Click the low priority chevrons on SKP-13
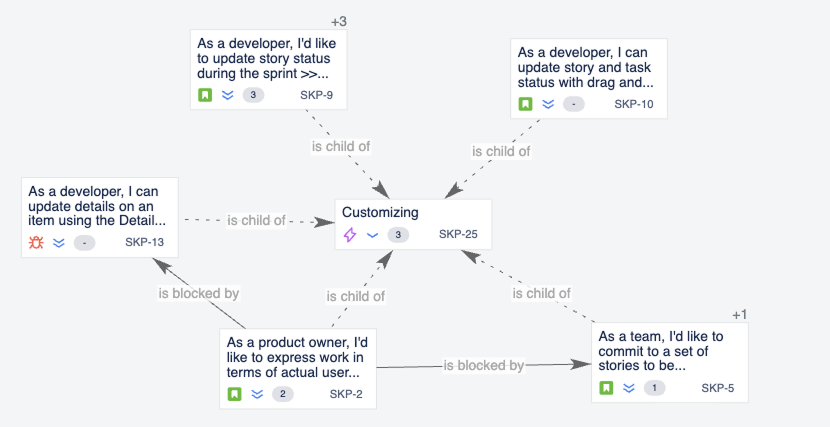This screenshot has width=830, height=427. [x=59, y=242]
